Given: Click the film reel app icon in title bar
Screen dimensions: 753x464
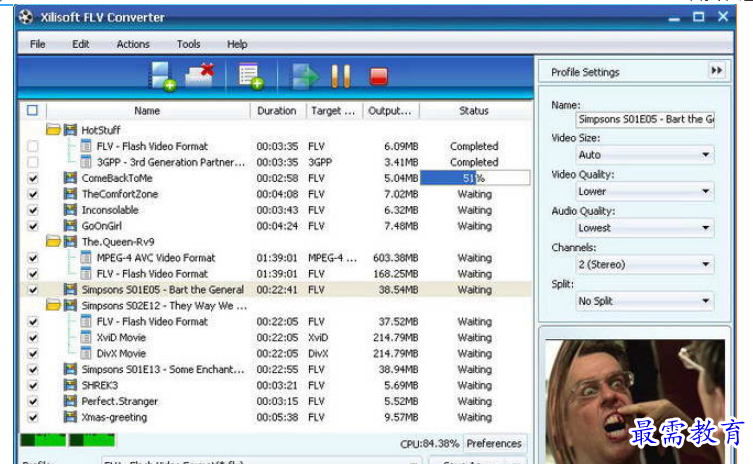Looking at the screenshot, I should [26, 17].
